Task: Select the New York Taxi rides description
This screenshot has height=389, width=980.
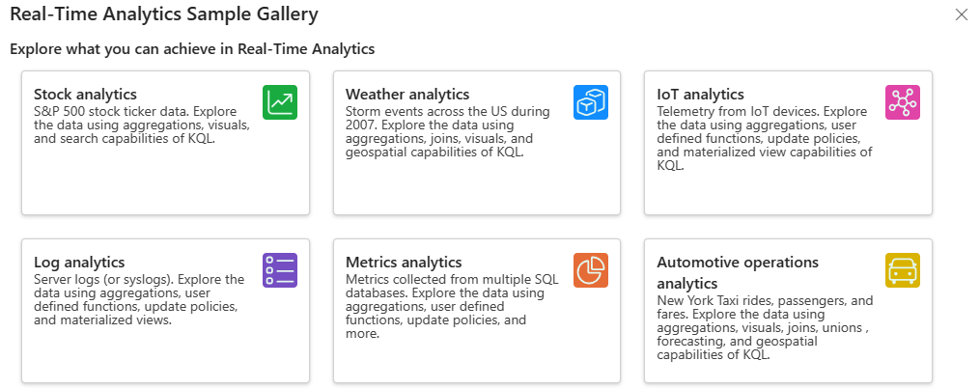Action: [765, 328]
